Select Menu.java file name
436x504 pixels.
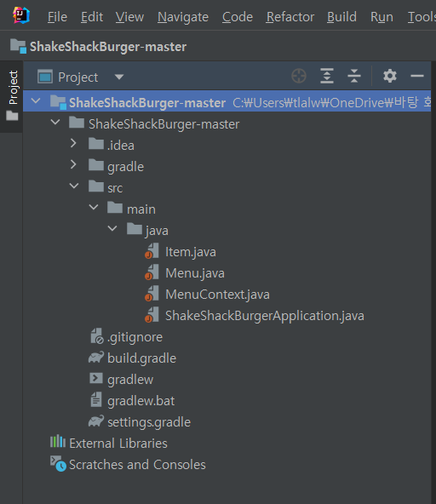pos(195,273)
